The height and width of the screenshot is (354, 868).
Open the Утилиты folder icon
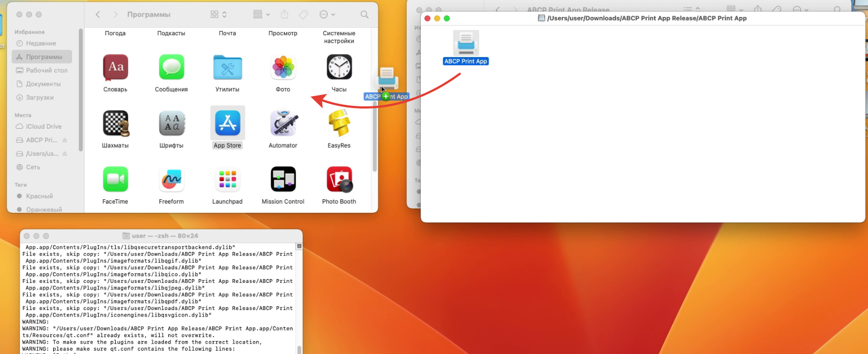point(227,67)
